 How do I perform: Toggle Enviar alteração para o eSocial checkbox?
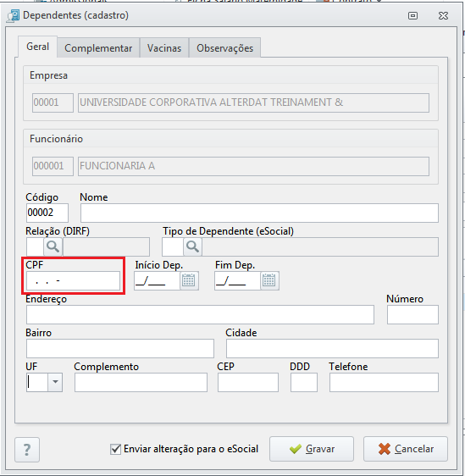click(x=115, y=449)
